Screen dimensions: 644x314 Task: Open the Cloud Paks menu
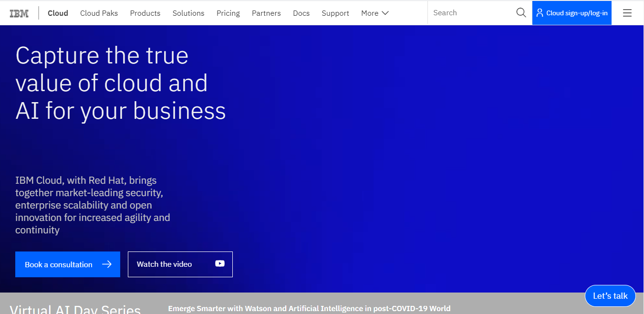[x=99, y=13]
